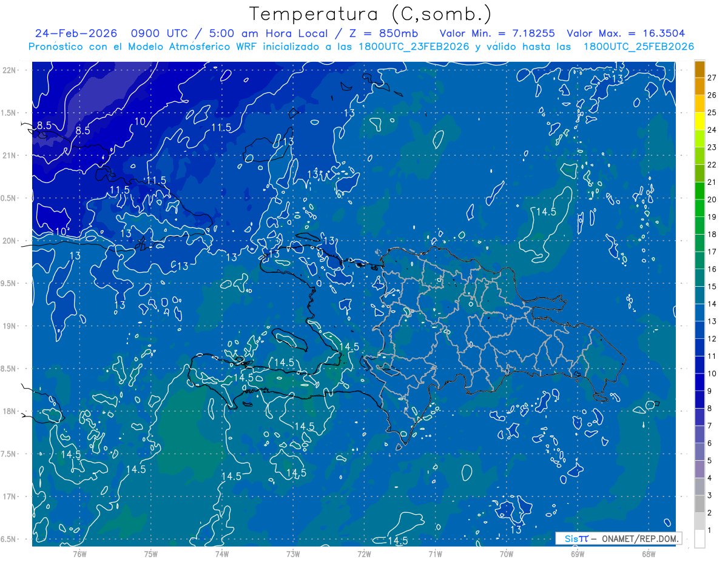
Task: Click the '73W' longitude axis label
Action: pos(293,554)
